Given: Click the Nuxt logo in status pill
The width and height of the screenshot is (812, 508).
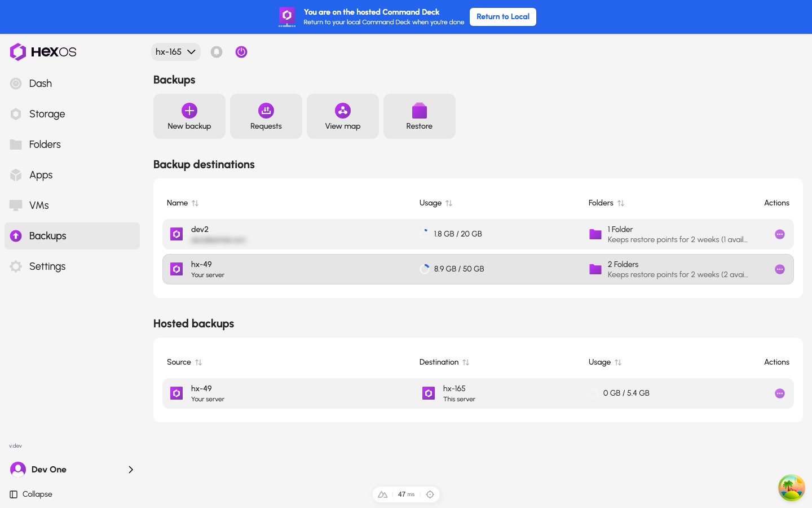Looking at the screenshot, I should coord(383,494).
